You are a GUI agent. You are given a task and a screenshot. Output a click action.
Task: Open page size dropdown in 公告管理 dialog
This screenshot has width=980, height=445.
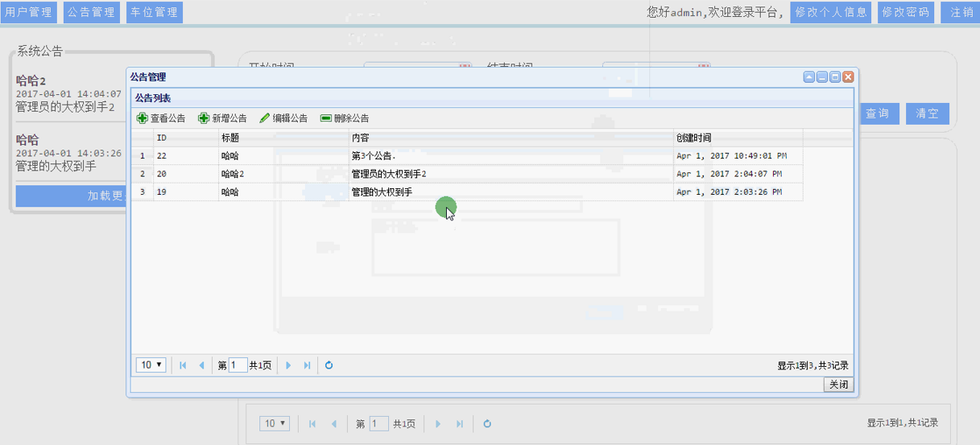point(151,365)
